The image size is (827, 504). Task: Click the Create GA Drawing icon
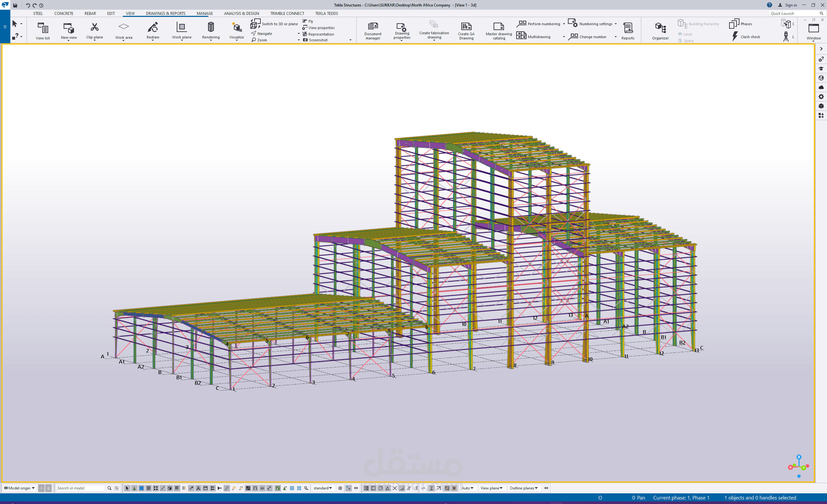(466, 27)
